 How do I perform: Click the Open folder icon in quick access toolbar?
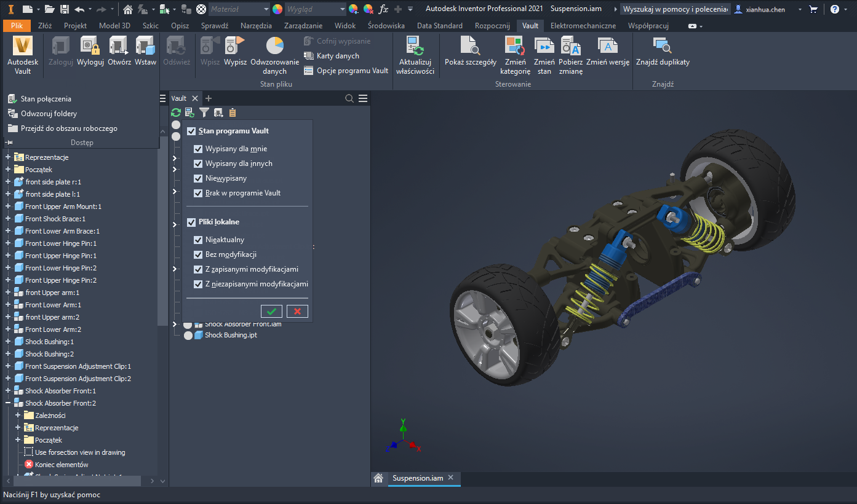[x=49, y=9]
